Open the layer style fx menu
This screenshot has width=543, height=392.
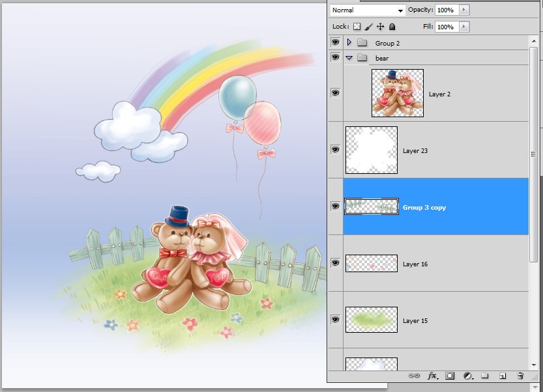433,376
